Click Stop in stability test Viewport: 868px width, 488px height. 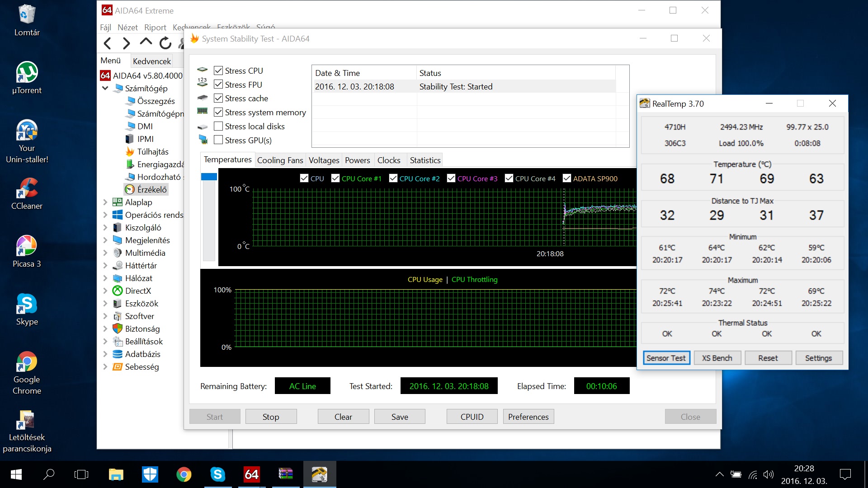[x=271, y=417]
